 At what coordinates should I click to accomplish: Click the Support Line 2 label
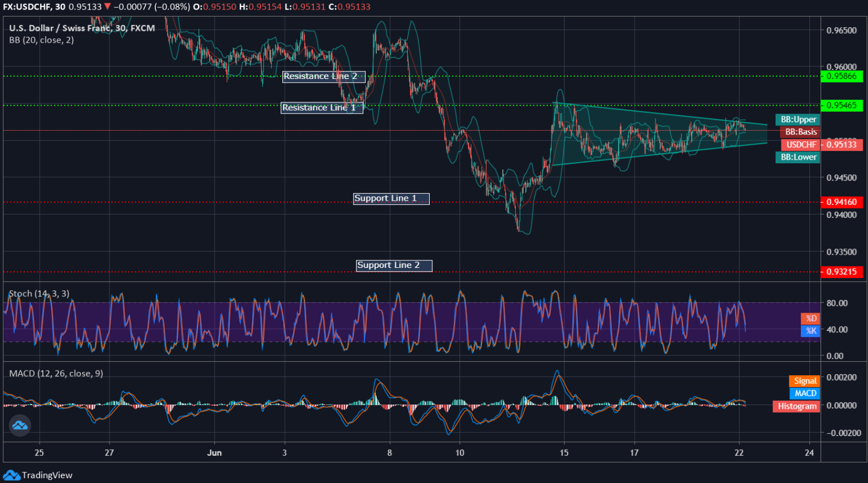click(393, 265)
